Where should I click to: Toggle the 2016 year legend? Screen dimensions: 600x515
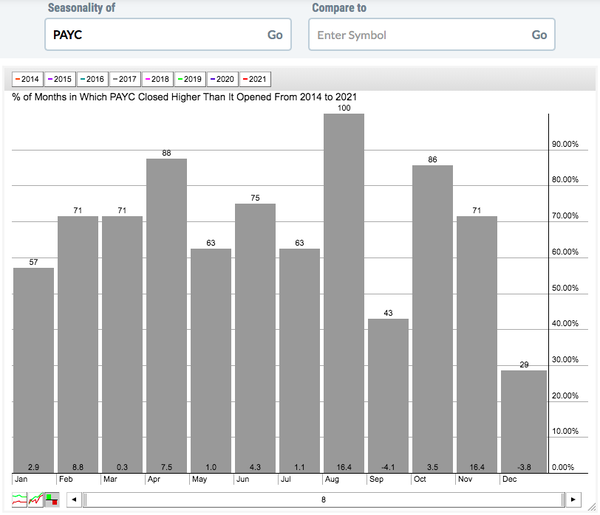(92, 79)
